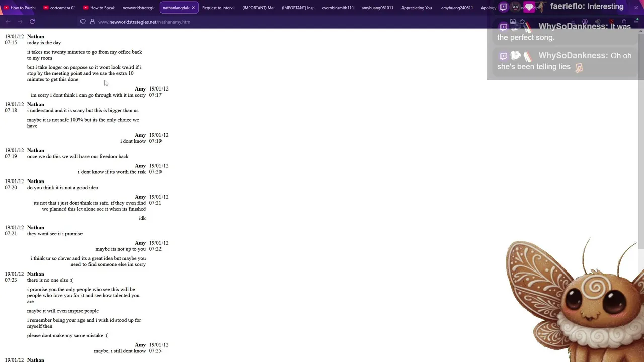
Task: Click the Twitch badge before 'Oh oh she's been telling lies'
Action: tap(504, 56)
